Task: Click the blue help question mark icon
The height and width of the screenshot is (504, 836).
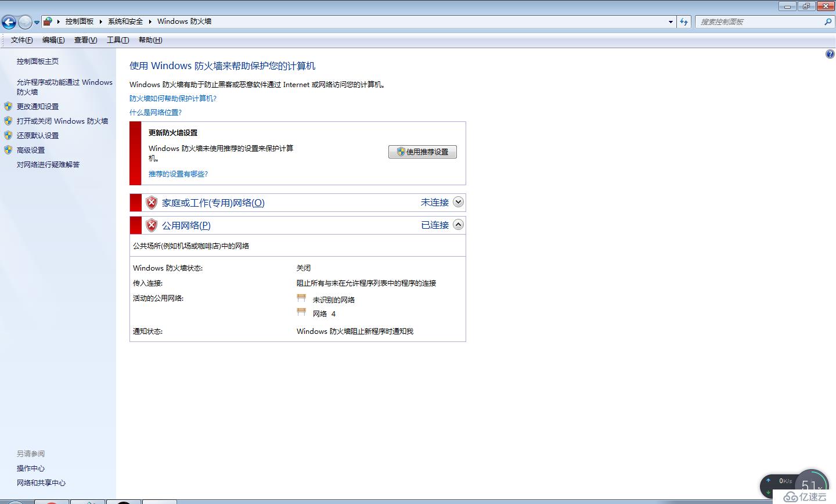Action: click(830, 54)
